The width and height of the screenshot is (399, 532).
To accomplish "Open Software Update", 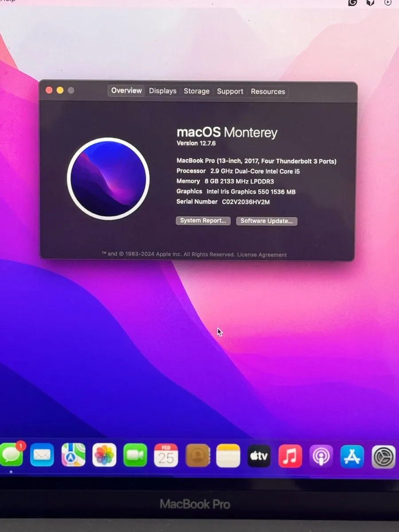I will click(x=266, y=221).
